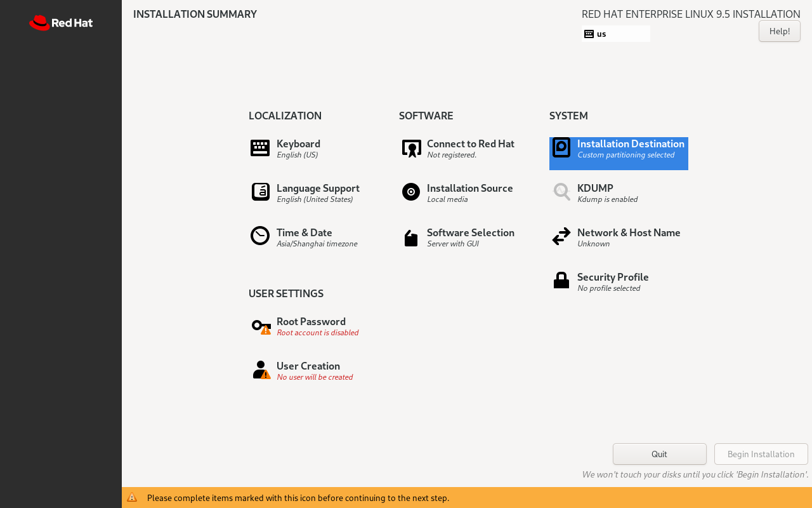This screenshot has height=508, width=812.
Task: Click the Security Profile lock icon
Action: 561,280
